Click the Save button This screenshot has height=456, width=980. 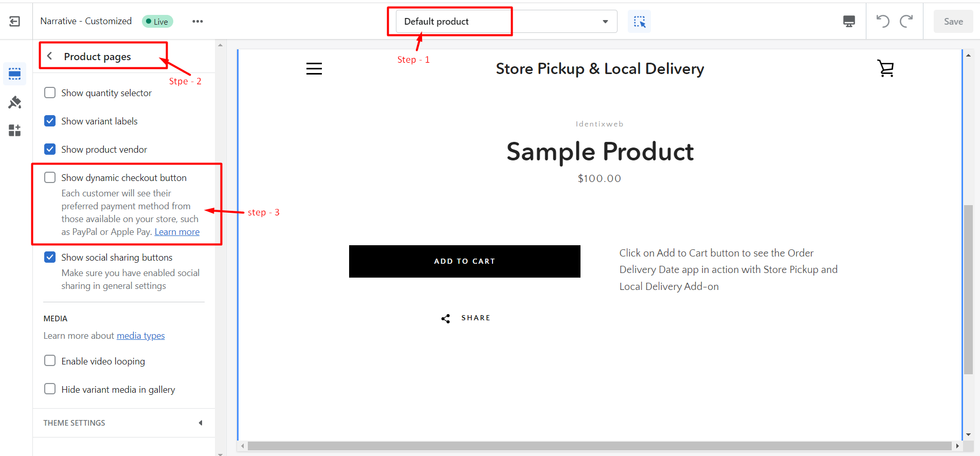pyautogui.click(x=953, y=22)
